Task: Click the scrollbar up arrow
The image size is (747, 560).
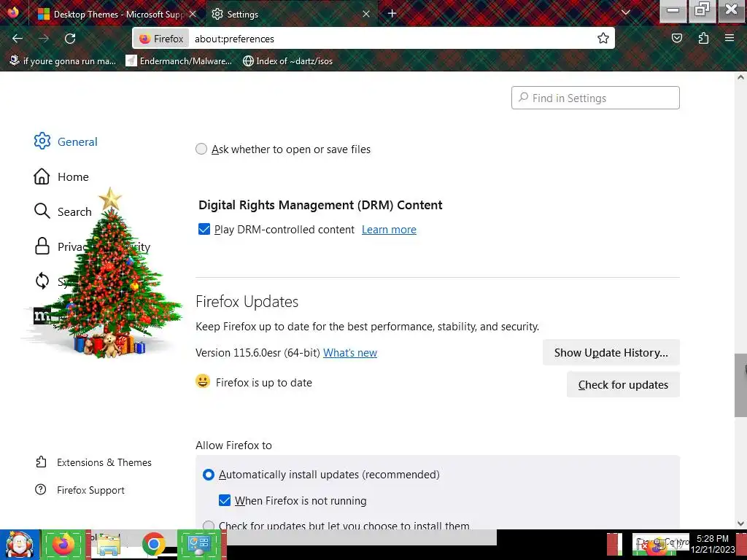Action: click(740, 77)
